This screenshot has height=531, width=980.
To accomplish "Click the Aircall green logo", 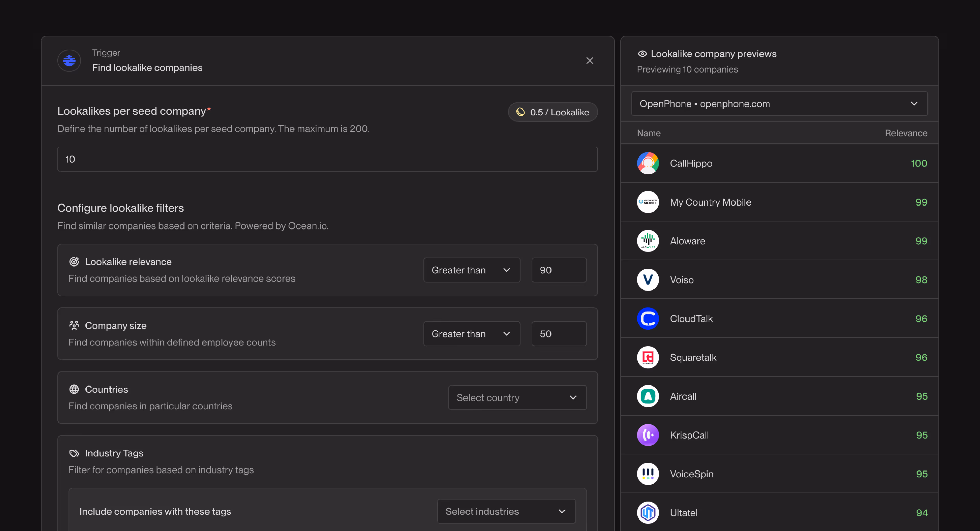I will pos(647,396).
